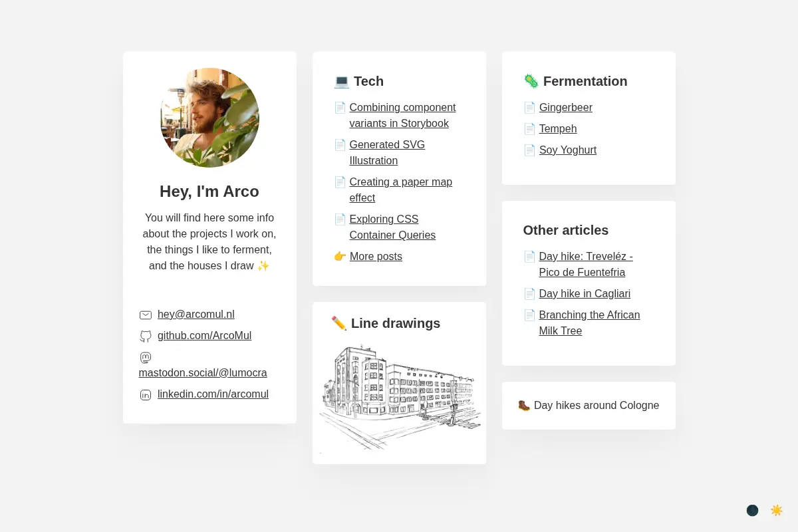
Task: Click the Mastodon logo icon
Action: 146,358
